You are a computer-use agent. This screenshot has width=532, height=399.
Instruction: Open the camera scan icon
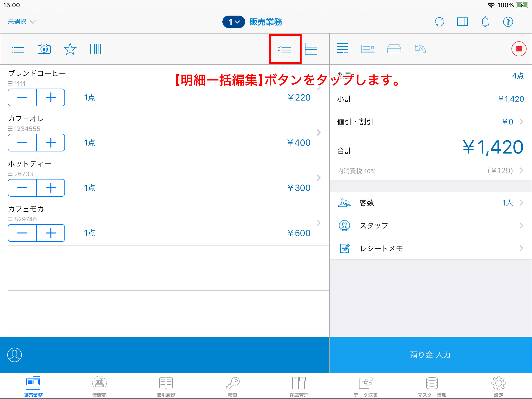pos(44,49)
